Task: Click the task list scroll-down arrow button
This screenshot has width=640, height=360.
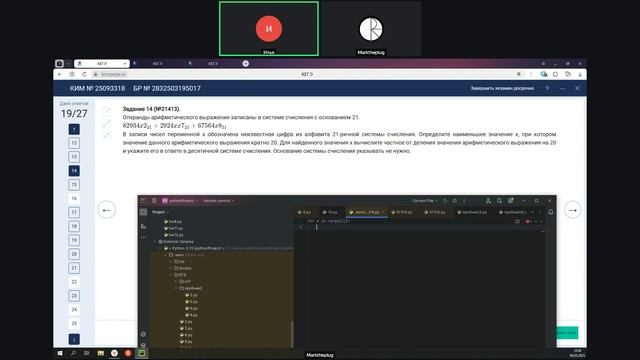Action: click(x=74, y=339)
